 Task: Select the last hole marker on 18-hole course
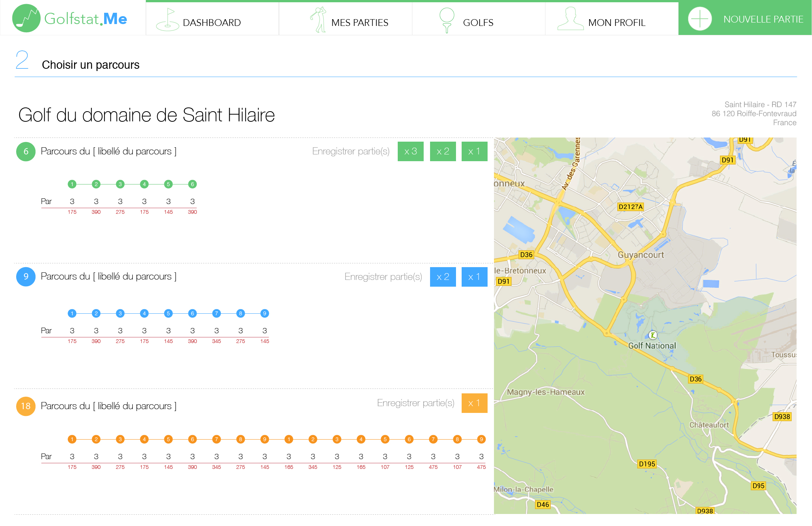481,439
